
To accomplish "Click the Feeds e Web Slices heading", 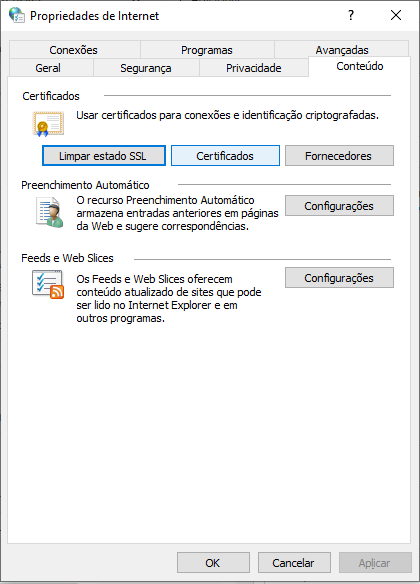I will click(x=67, y=258).
